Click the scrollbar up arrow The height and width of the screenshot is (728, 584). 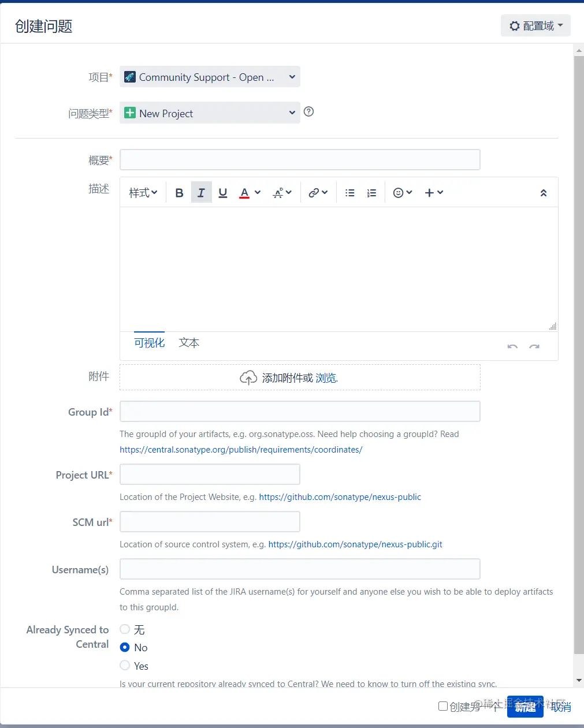[579, 51]
